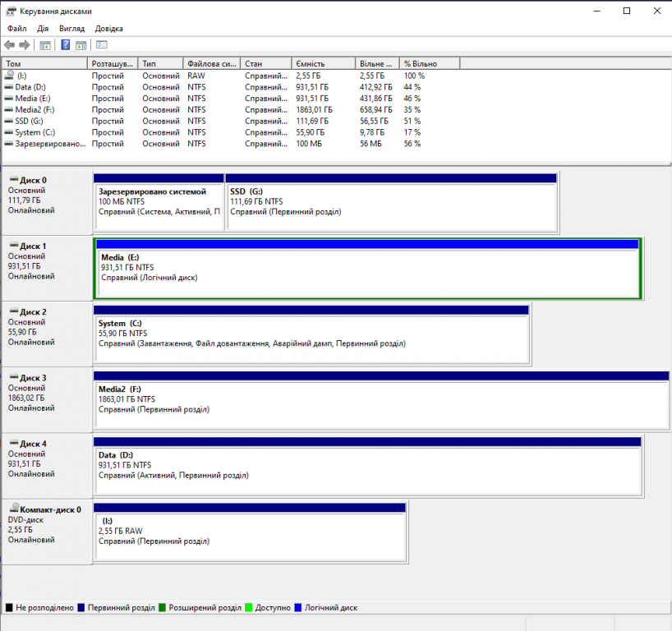
Task: Sort by the % Вільно column header
Action: (x=430, y=63)
